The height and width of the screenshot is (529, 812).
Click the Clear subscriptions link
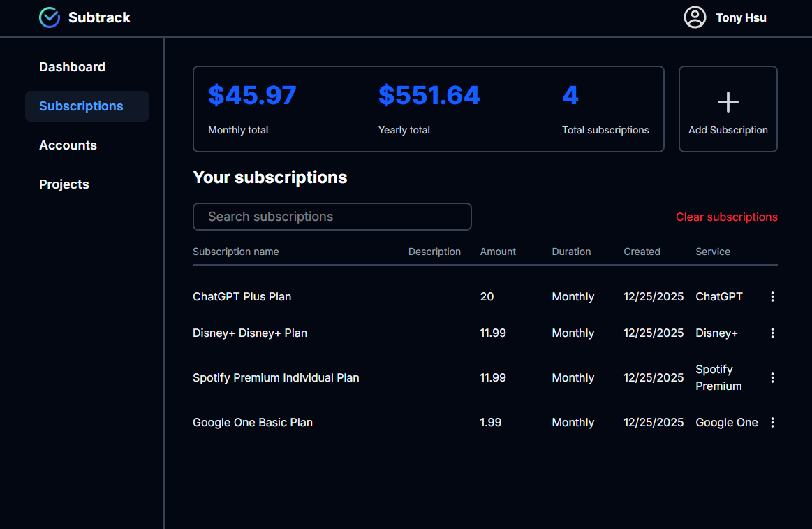pos(726,217)
